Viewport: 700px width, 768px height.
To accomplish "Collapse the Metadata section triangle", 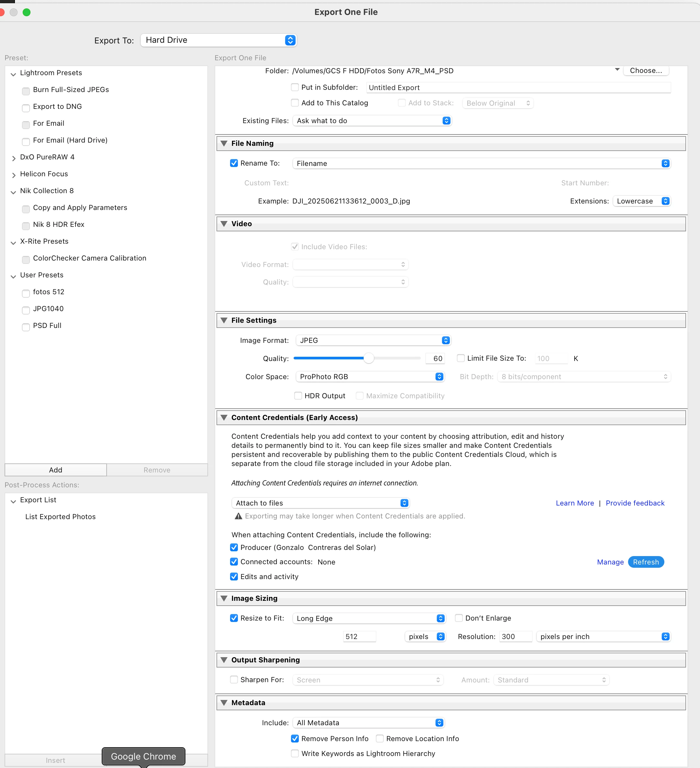I will 224,703.
